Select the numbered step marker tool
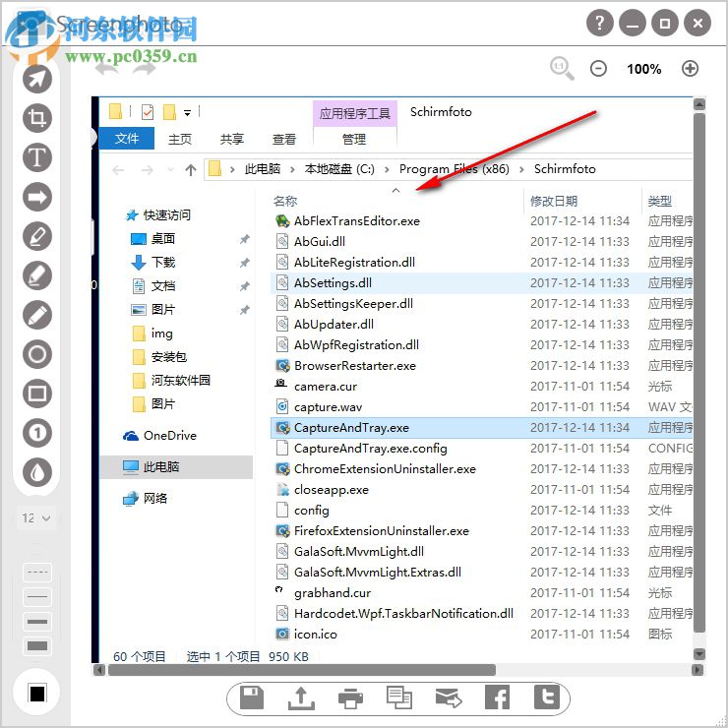Viewport: 728px width, 728px height. coord(37,433)
